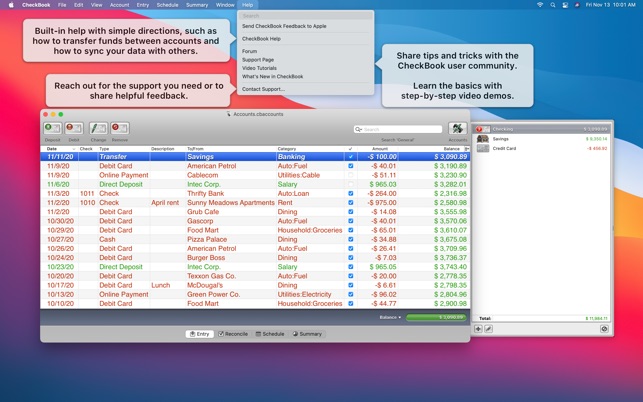The image size is (643, 402).
Task: Click the transaction search field
Action: tap(398, 129)
